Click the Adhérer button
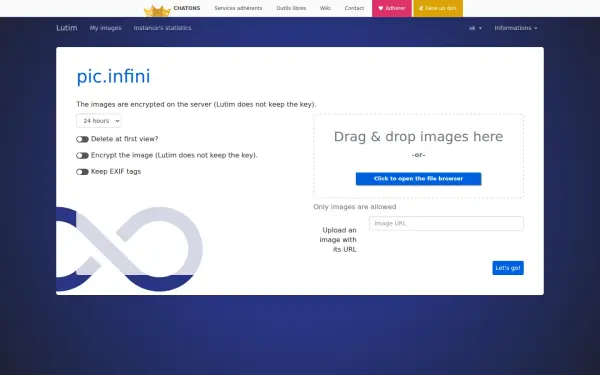Viewport: 600px width, 375px height. 392,8
